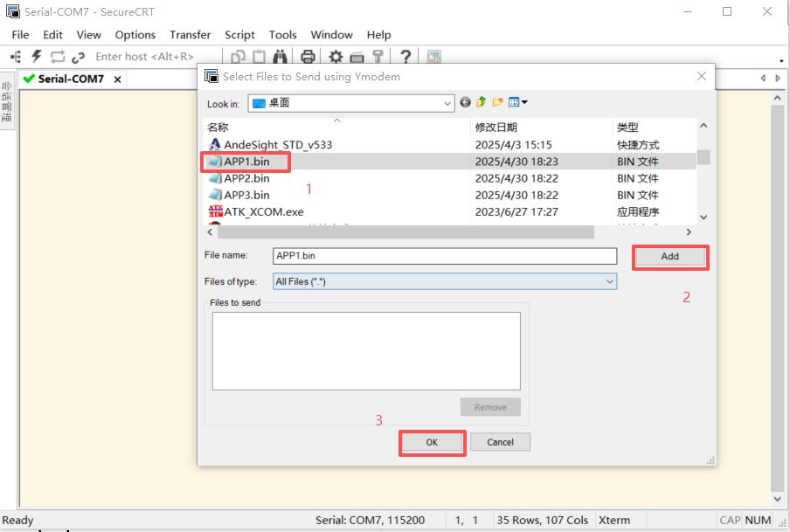Click the file list horizontal scroll right arrow
The width and height of the screenshot is (790, 532).
coord(689,231)
